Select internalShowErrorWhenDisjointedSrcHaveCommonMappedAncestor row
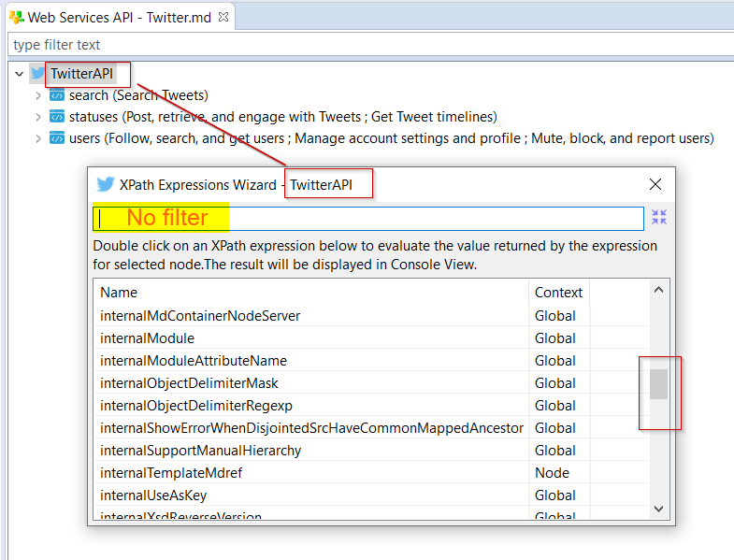Screen dimensions: 734x560 [x=371, y=428]
